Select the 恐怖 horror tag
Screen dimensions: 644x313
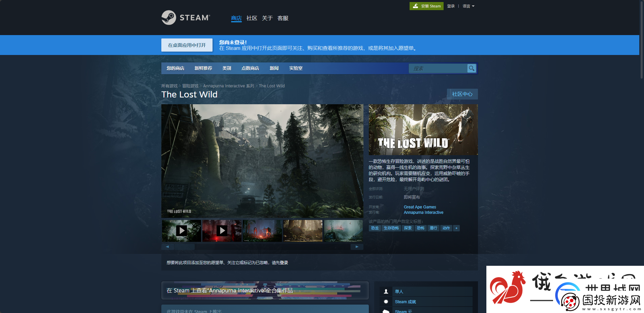click(421, 228)
